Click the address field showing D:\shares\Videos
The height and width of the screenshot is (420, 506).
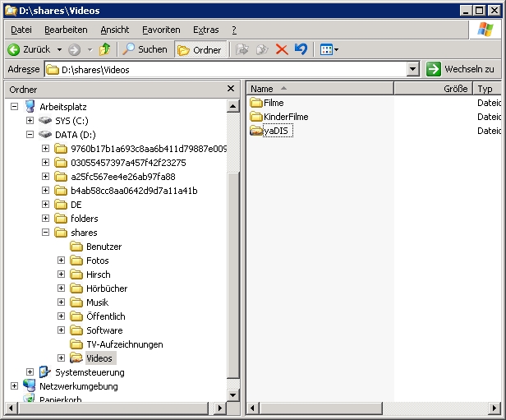click(230, 70)
